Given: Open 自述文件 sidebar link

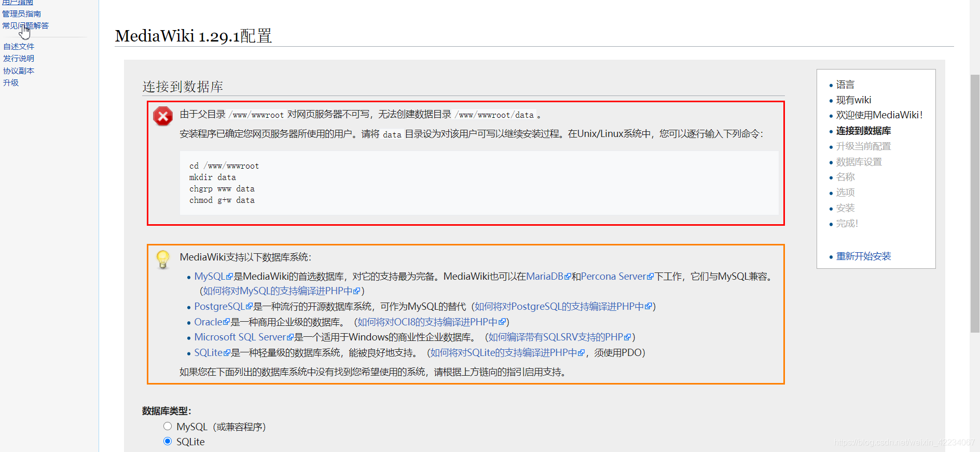Looking at the screenshot, I should 19,47.
